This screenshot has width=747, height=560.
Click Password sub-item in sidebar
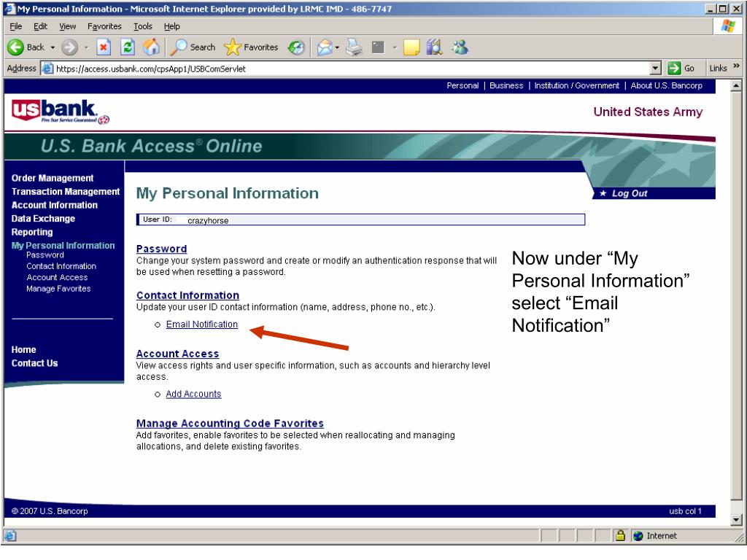45,255
